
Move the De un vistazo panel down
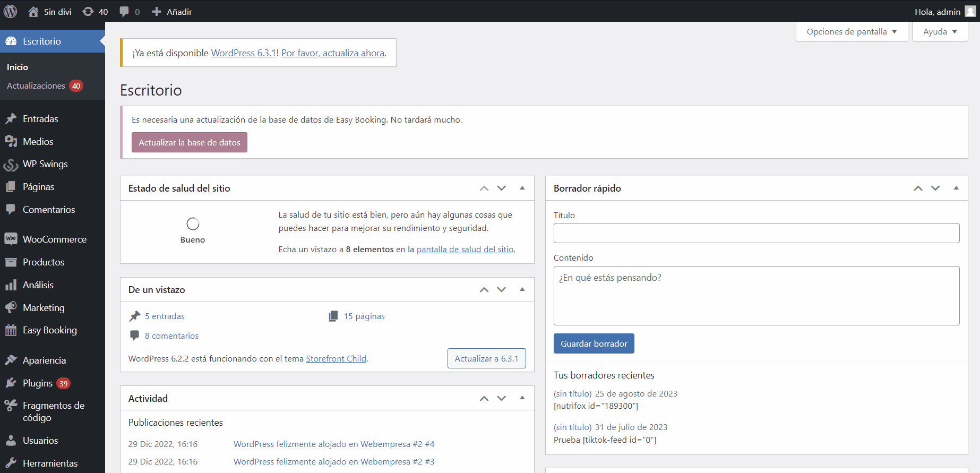click(502, 290)
